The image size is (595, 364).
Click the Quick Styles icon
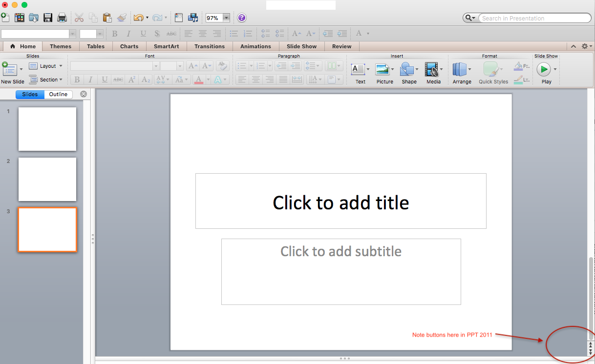click(490, 69)
